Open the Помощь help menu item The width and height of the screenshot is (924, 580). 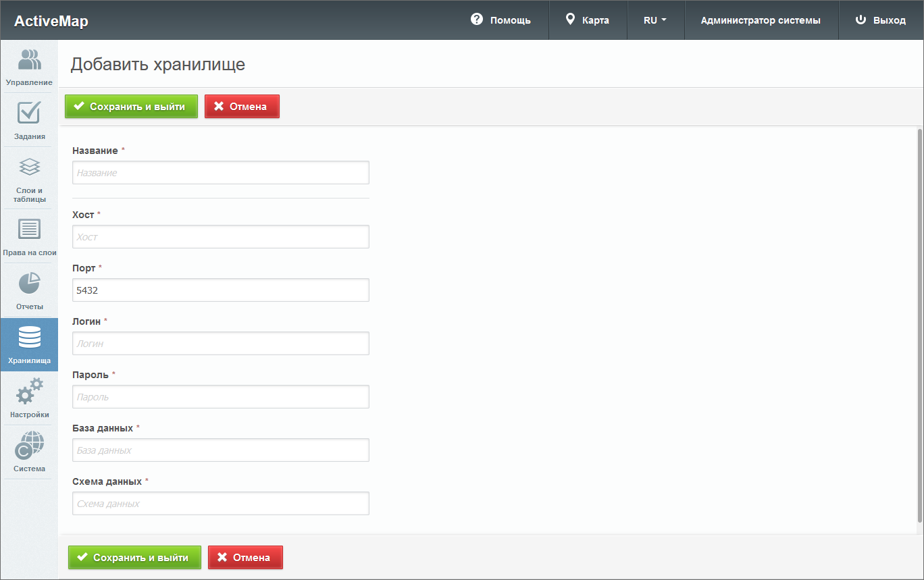click(500, 20)
